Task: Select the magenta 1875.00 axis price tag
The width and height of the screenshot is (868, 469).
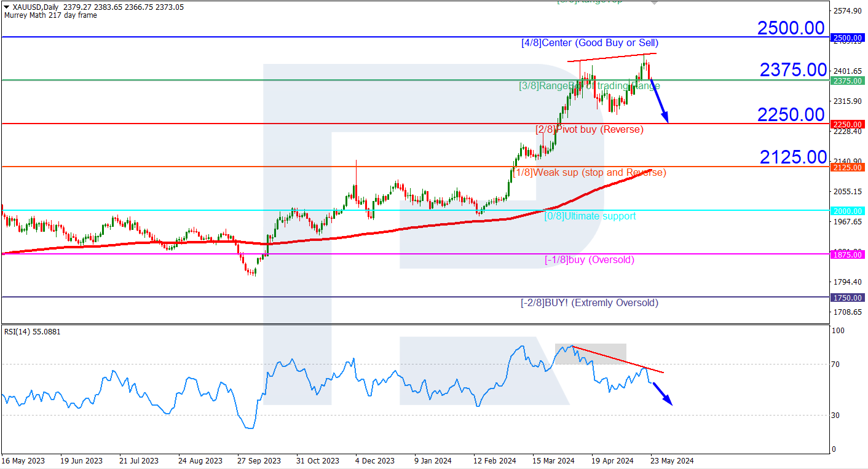Action: click(x=847, y=254)
